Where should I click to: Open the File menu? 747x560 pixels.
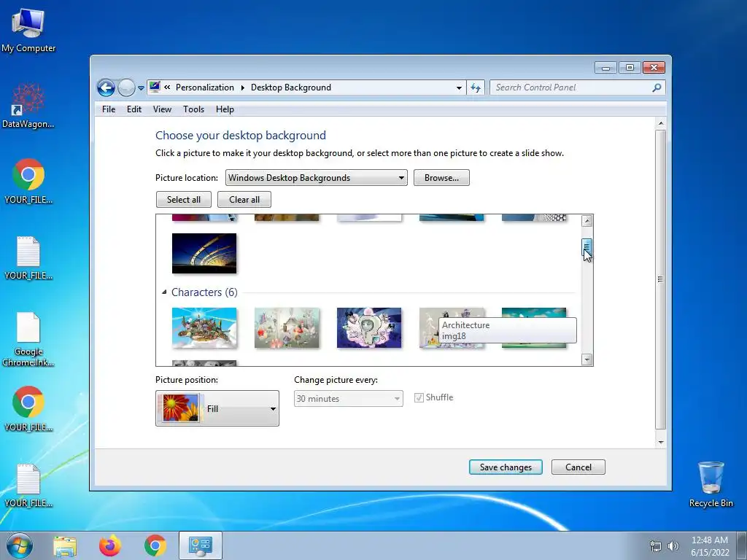click(109, 109)
